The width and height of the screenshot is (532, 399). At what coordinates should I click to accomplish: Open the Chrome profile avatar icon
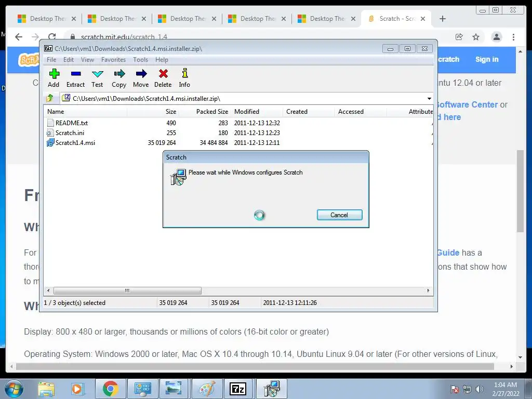(x=496, y=37)
